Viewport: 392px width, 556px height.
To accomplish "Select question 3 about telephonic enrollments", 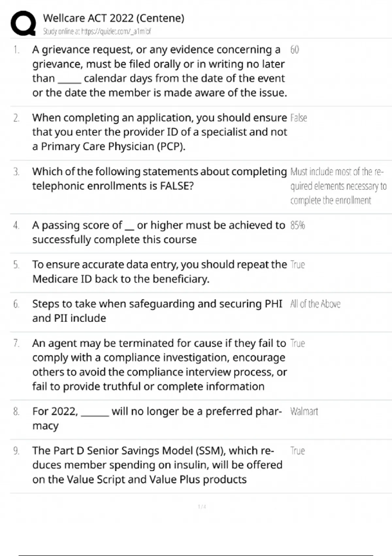I will click(x=159, y=179).
